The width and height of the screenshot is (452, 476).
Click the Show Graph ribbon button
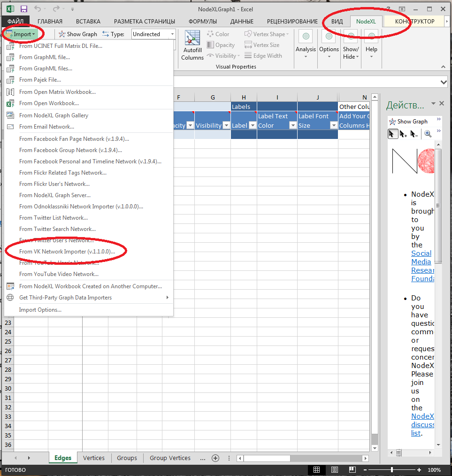(78, 34)
